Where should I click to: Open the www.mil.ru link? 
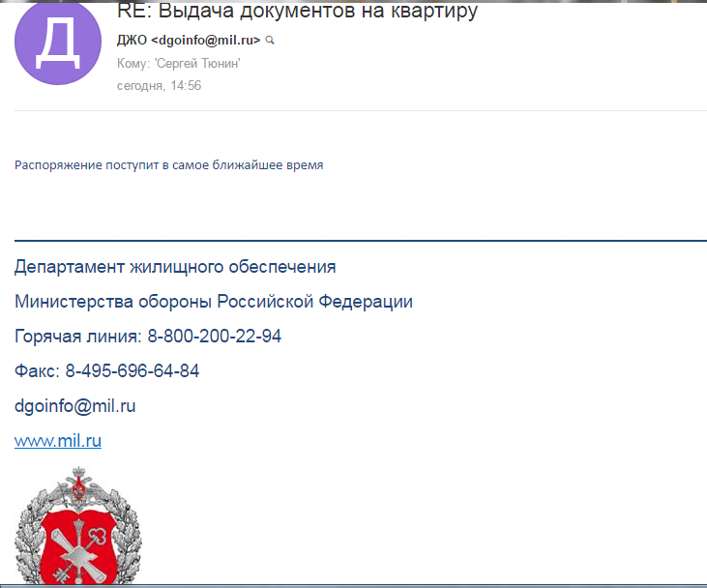[x=58, y=441]
